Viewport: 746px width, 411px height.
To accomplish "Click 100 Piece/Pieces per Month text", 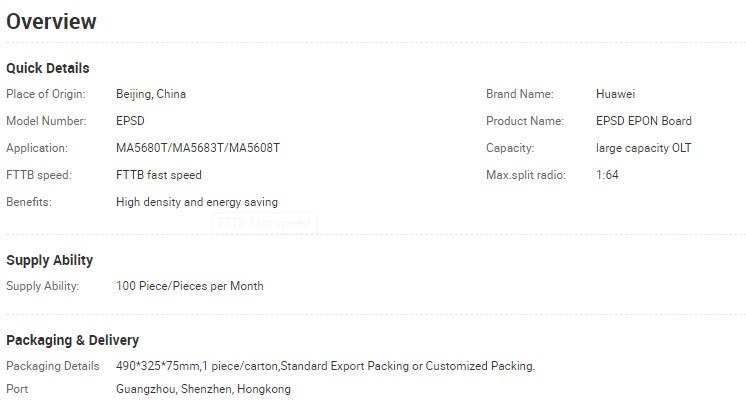I will click(x=190, y=286).
